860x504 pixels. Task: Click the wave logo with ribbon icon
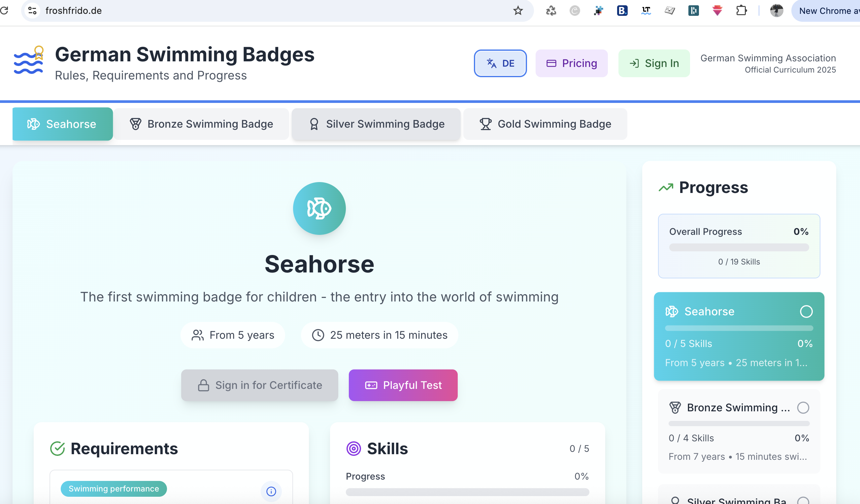pyautogui.click(x=29, y=60)
